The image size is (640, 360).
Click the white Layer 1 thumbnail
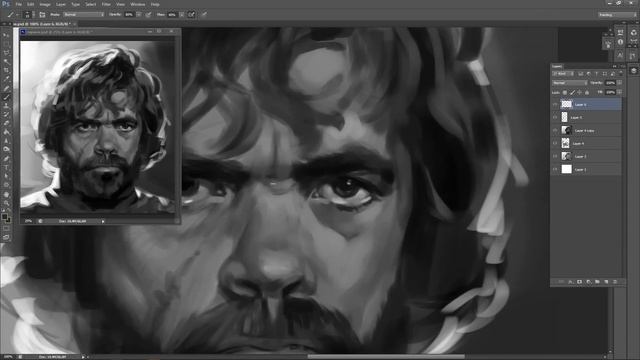(x=567, y=169)
